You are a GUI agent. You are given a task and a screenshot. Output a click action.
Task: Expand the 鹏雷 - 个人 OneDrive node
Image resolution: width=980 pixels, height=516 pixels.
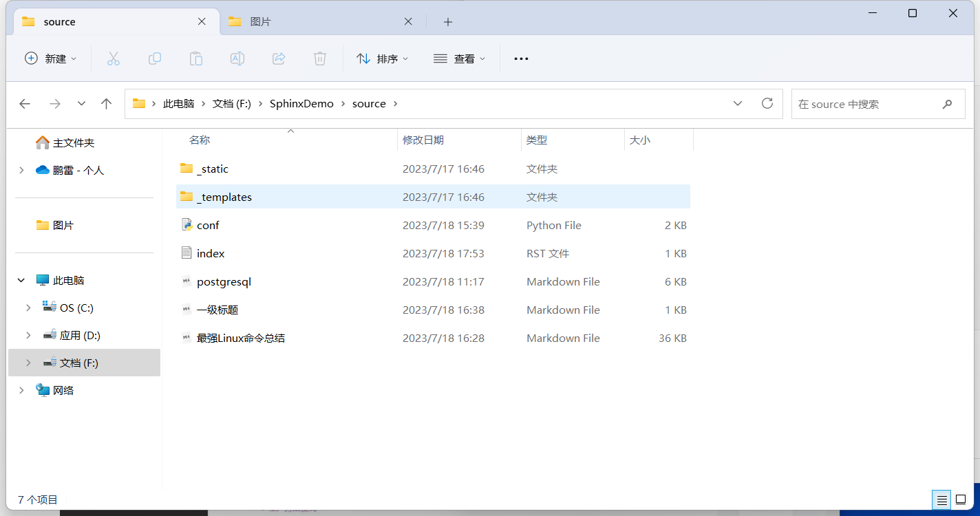pos(21,170)
